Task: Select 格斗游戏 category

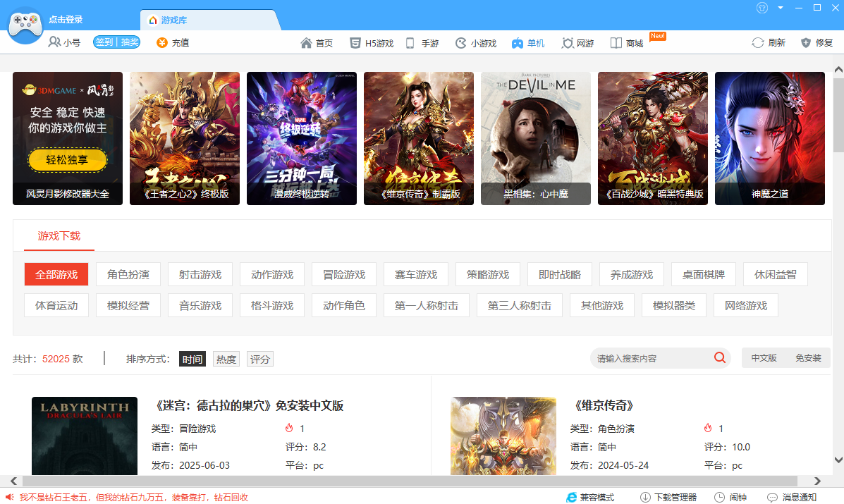Action: (272, 305)
